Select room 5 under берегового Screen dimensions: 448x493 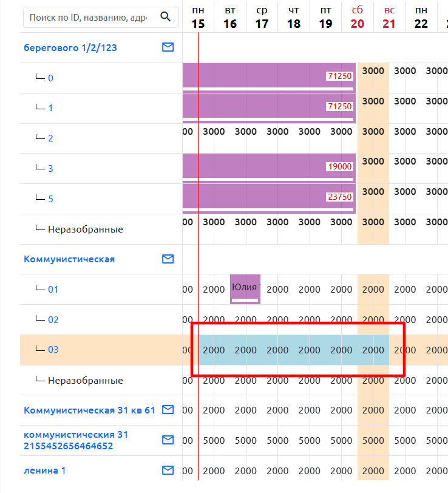click(50, 199)
